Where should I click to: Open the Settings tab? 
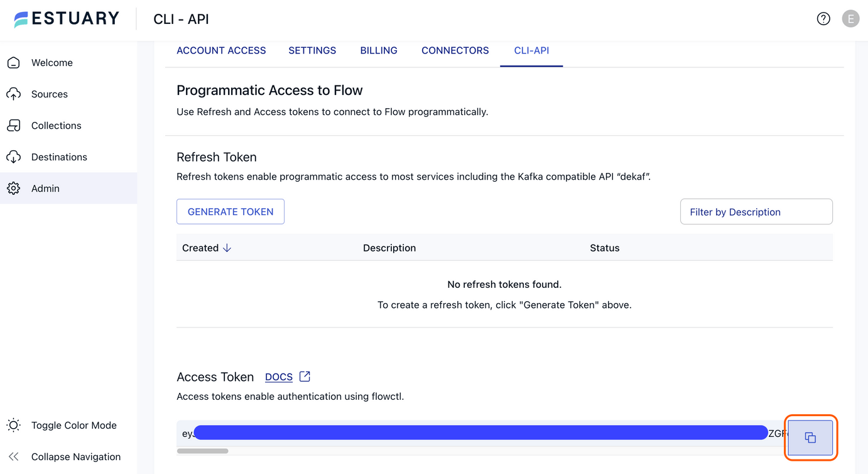[x=312, y=51]
